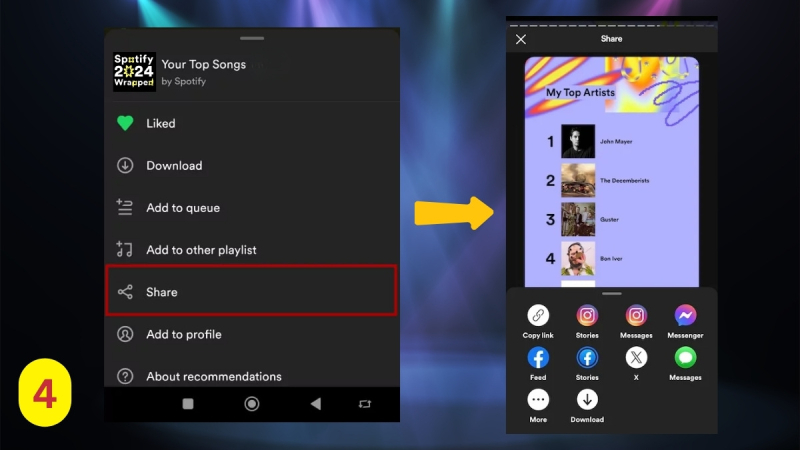
Task: Tap "Bon Iver" name text
Action: click(611, 259)
